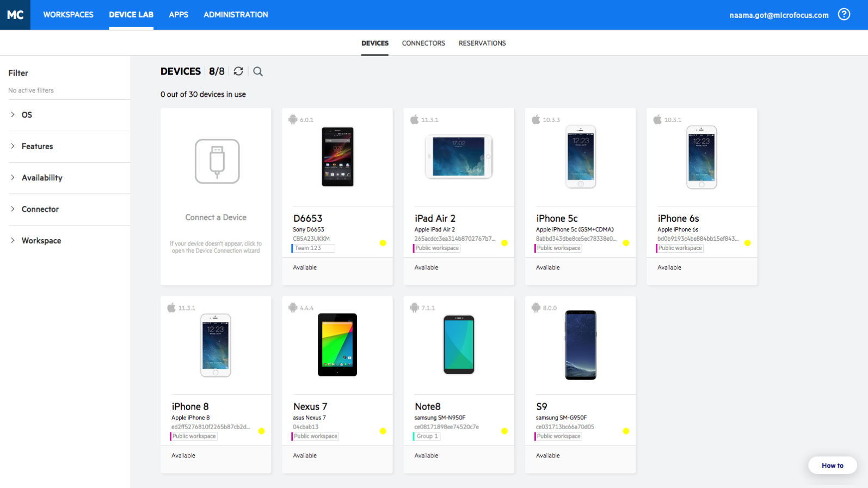868x488 pixels.
Task: Click yellow status dot on iPhone 8
Action: (262, 431)
